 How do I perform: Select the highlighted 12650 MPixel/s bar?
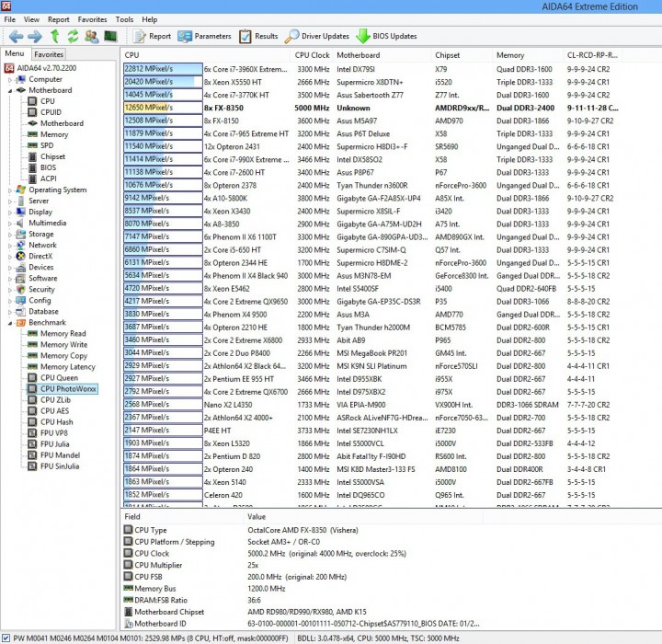(x=163, y=108)
